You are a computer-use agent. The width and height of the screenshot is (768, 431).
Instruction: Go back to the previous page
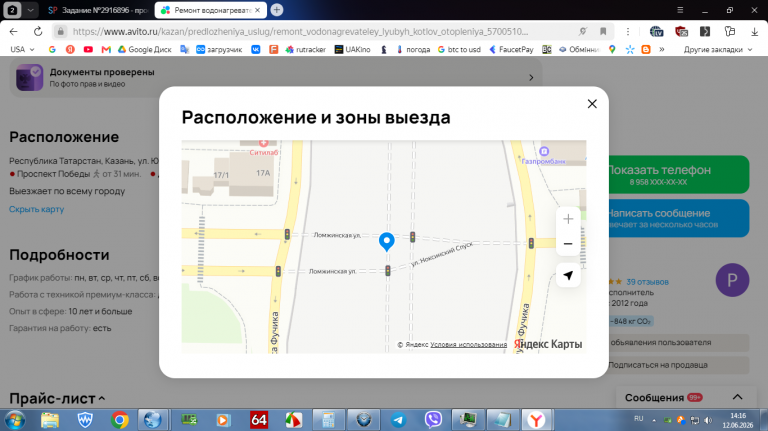point(13,31)
